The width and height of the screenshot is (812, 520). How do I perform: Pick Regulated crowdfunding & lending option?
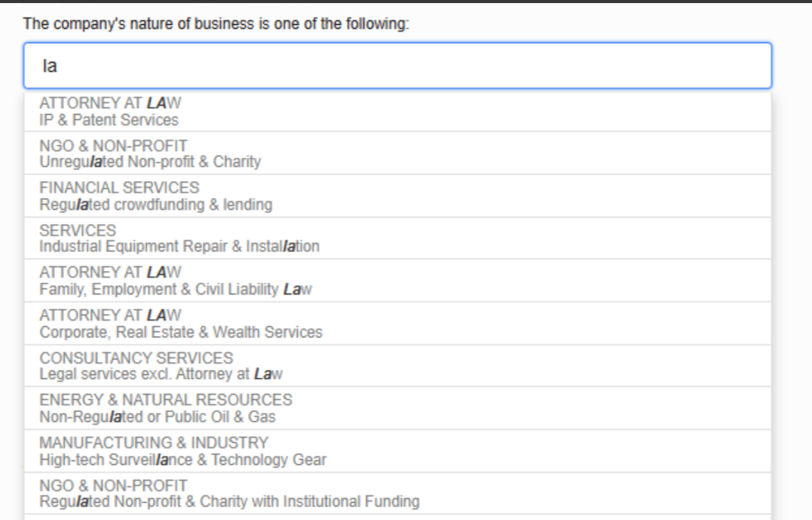(x=156, y=205)
